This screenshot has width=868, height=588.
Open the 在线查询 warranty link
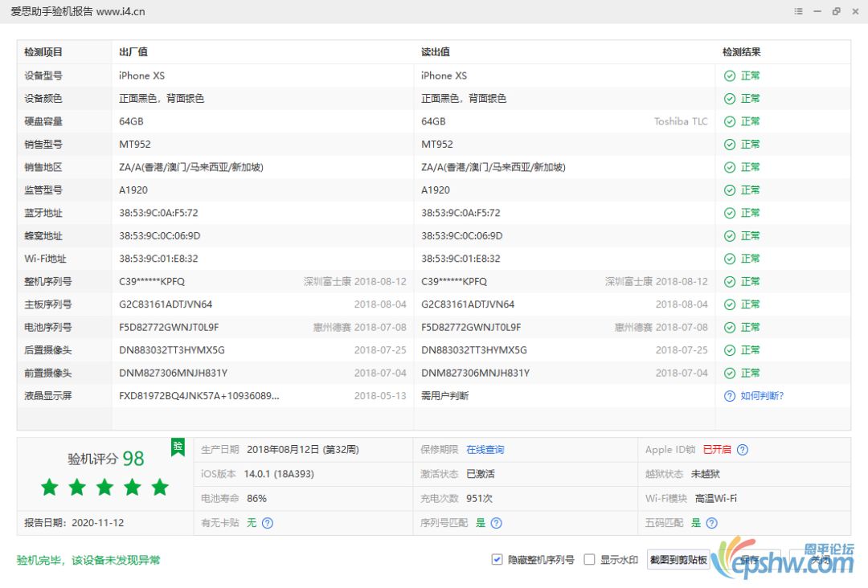(485, 450)
